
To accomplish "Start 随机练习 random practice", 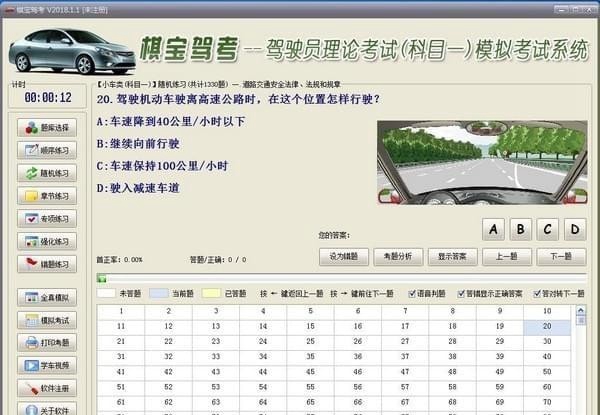I will (47, 173).
